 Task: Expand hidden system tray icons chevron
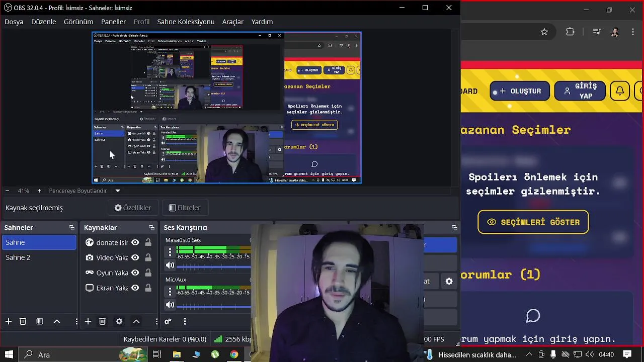coord(529,354)
